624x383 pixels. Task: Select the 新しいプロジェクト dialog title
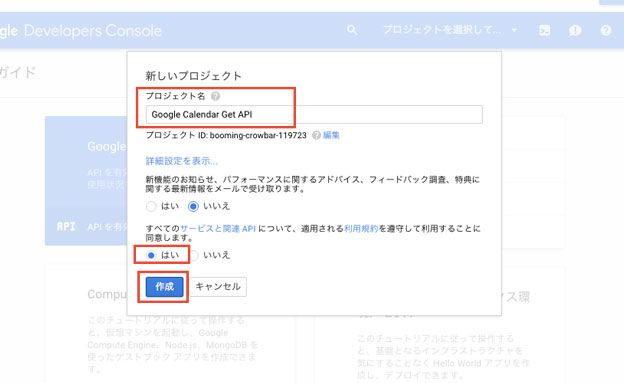pyautogui.click(x=193, y=76)
